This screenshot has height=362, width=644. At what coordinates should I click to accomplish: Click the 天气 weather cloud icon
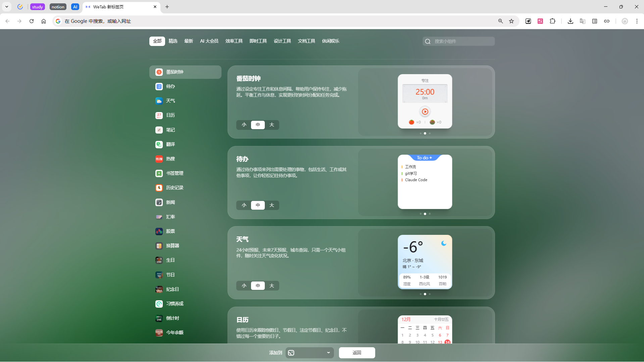159,101
